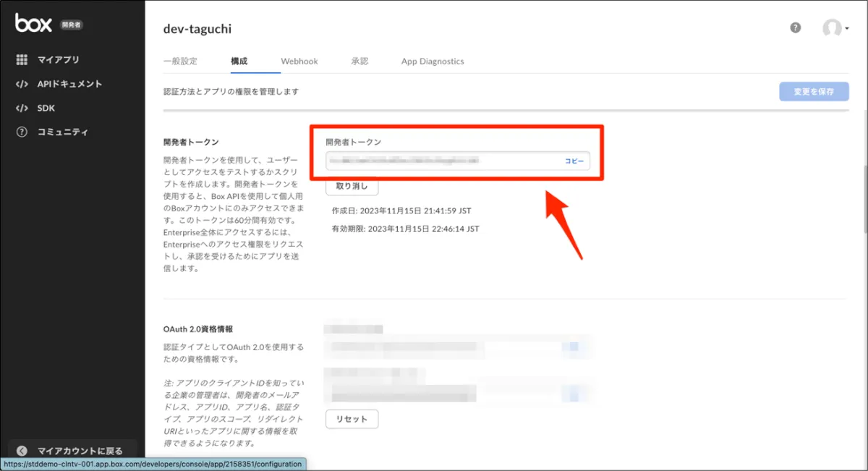Open the App Diagnostics tab

tap(433, 61)
